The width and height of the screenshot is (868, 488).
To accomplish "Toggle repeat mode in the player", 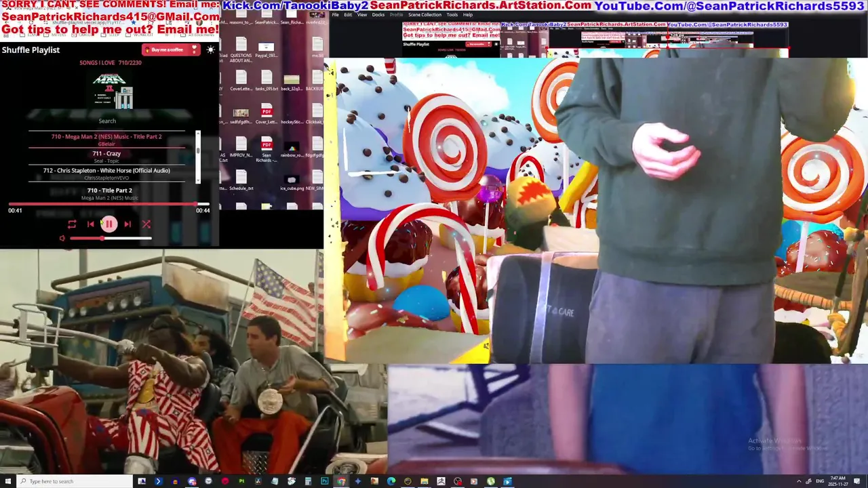I will click(x=72, y=224).
